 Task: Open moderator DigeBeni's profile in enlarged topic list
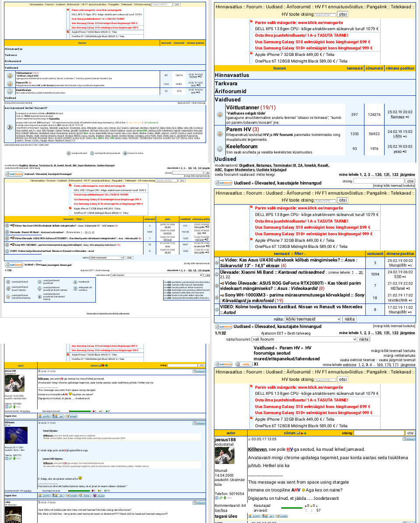tap(247, 165)
